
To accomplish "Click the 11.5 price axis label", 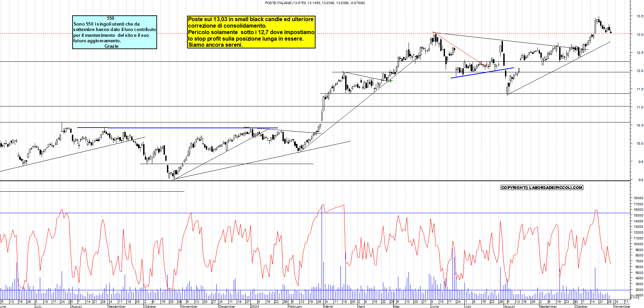I will click(x=640, y=89).
